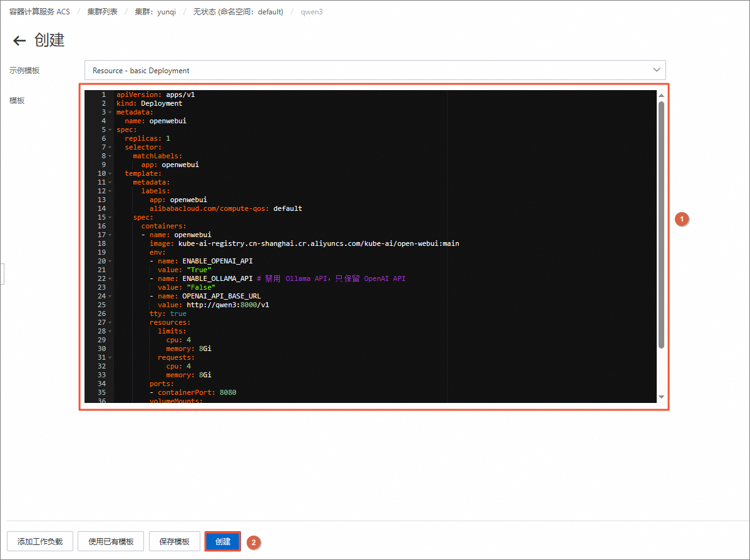Click 'alibabacloud.com/compute-qos: default' line
Viewport: 750px width, 560px height.
(226, 208)
